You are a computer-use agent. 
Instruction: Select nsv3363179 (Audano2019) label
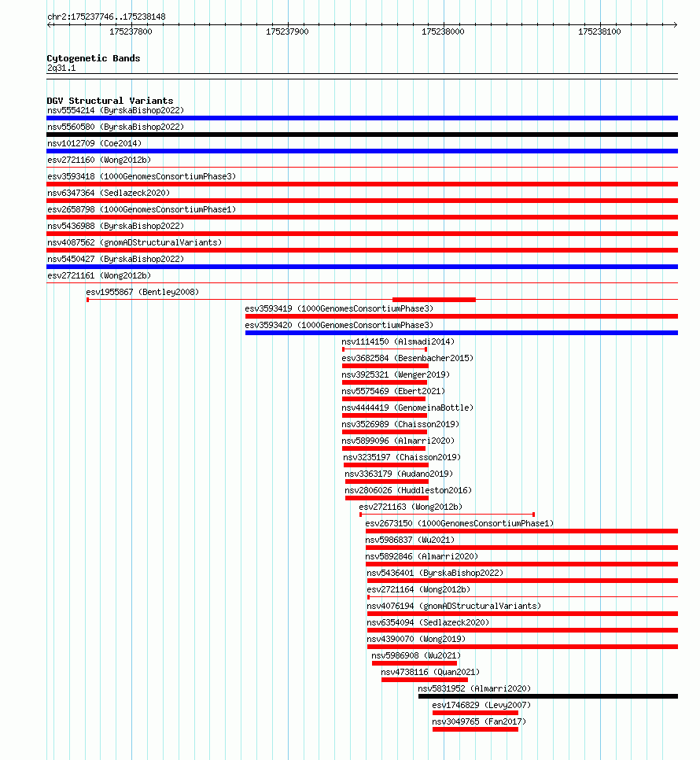(399, 473)
